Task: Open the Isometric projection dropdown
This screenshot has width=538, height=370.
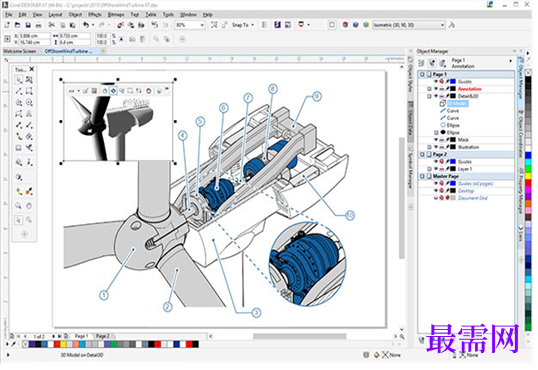Action: pos(442,25)
